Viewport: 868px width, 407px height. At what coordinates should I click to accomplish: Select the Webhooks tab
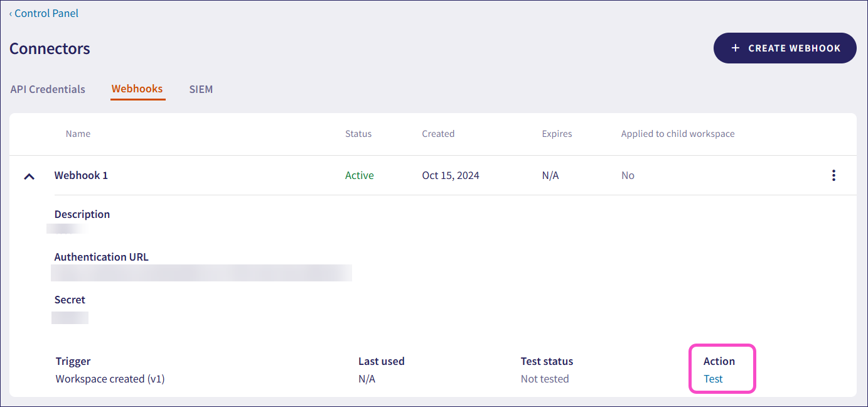point(137,89)
